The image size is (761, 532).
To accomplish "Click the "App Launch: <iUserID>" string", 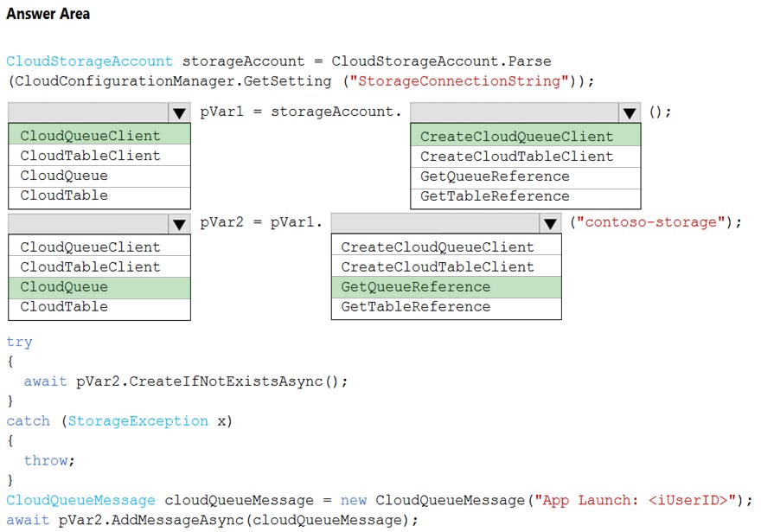I will [636, 500].
